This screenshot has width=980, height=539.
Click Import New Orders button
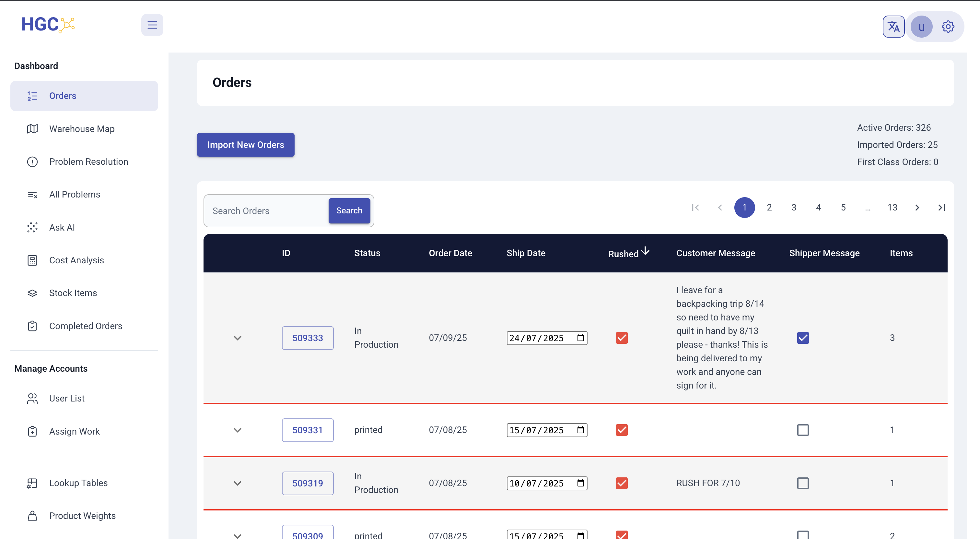click(x=245, y=145)
